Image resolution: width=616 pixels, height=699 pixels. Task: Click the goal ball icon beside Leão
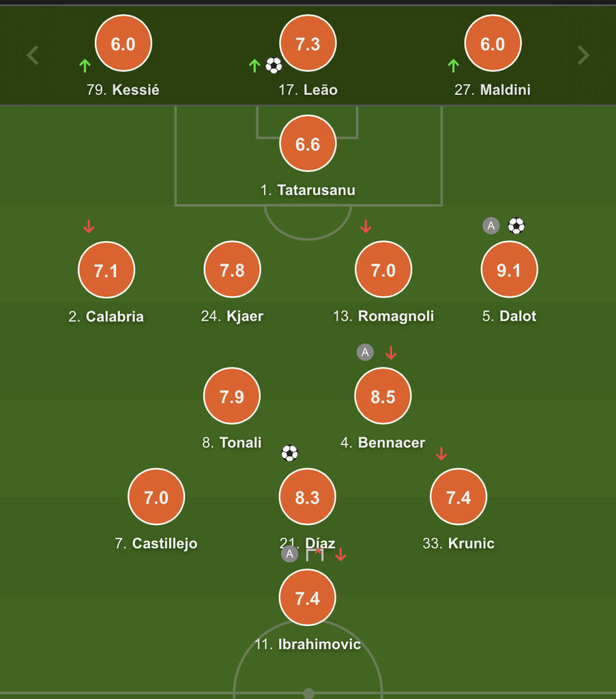(274, 66)
